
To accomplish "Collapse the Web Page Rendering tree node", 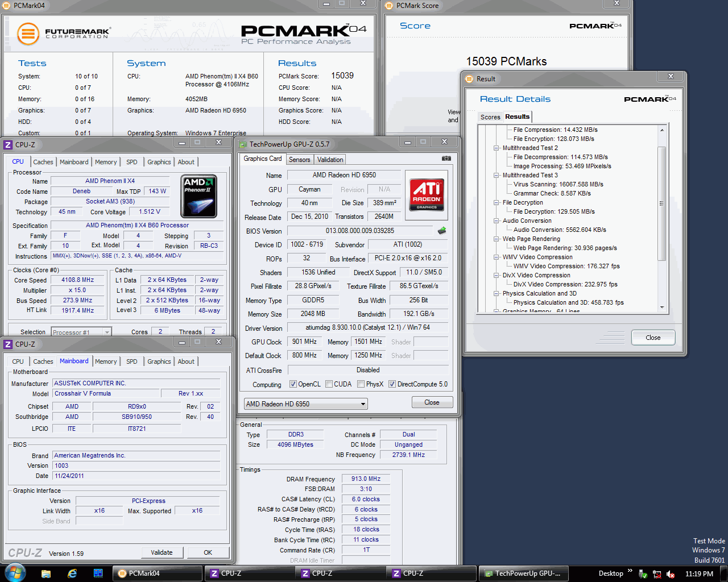I will (x=497, y=239).
